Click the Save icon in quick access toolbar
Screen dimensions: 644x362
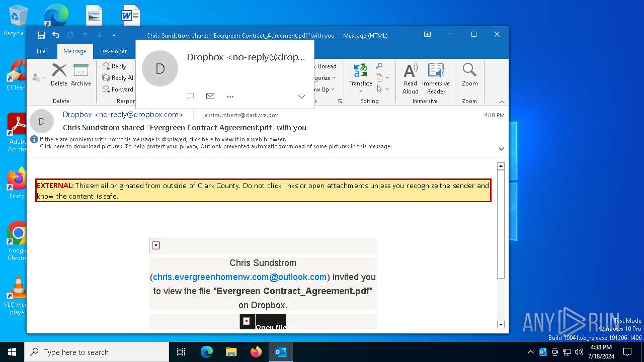tap(41, 35)
